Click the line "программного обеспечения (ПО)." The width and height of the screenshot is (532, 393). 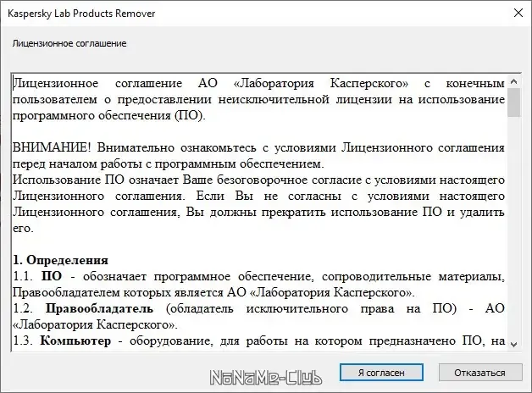(x=109, y=116)
